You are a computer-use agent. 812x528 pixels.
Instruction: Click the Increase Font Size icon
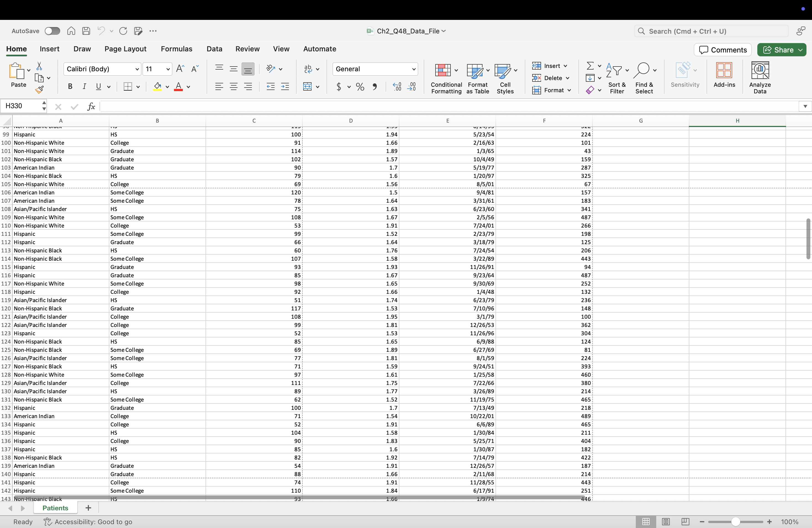click(x=180, y=69)
